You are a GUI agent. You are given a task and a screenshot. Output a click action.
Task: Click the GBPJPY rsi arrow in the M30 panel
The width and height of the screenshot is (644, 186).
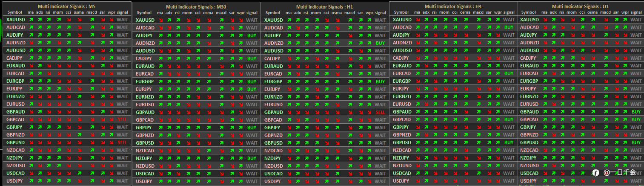[178, 128]
